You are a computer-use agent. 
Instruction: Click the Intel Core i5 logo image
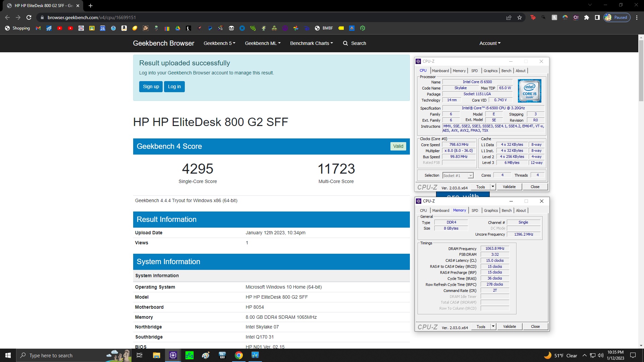(529, 91)
